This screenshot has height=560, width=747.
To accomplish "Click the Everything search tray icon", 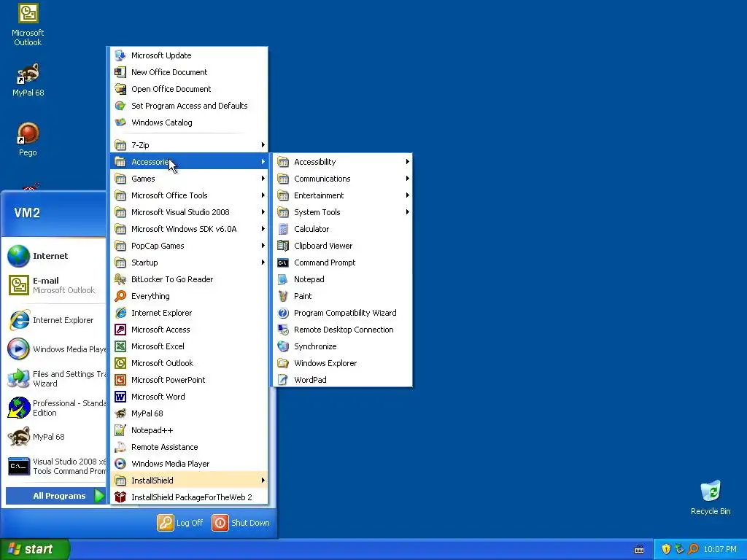I will coord(694,550).
